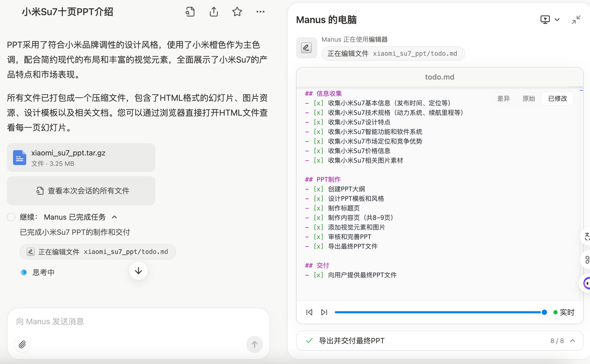The image size is (590, 364).
Task: Click the blue playback progress track
Action: click(x=438, y=312)
